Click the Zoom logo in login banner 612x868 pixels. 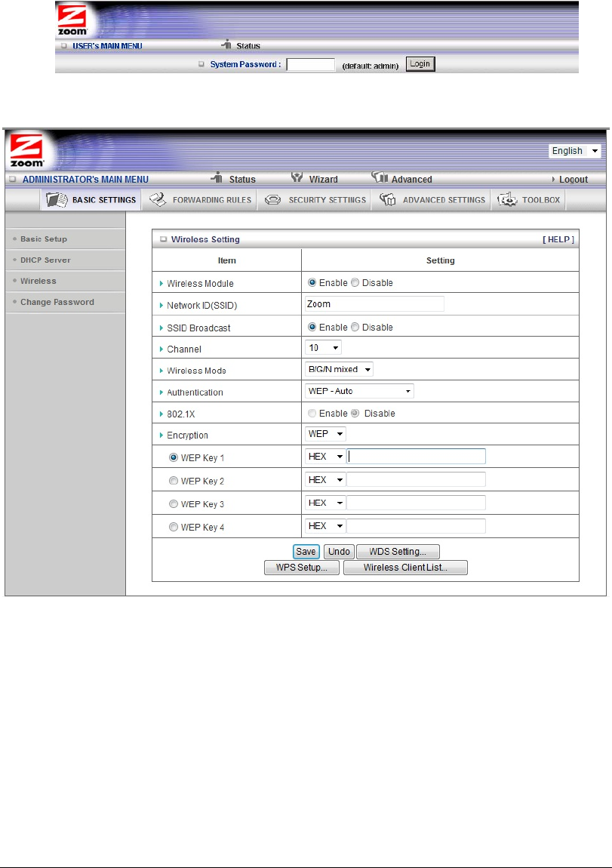click(72, 21)
